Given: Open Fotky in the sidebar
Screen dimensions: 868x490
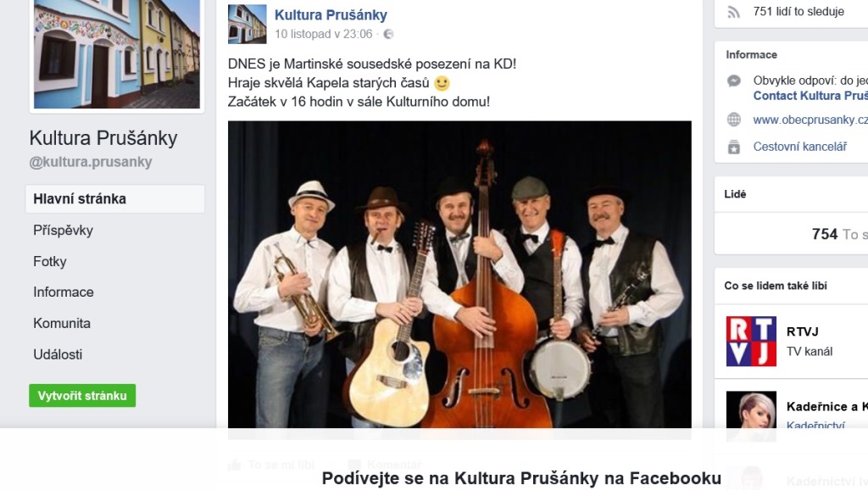Looking at the screenshot, I should (x=50, y=261).
